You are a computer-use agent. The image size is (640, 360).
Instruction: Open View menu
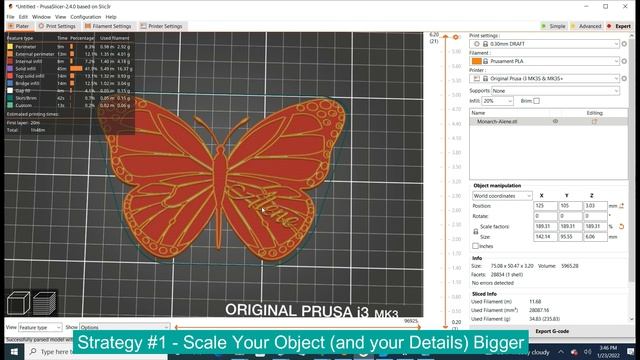coord(60,17)
